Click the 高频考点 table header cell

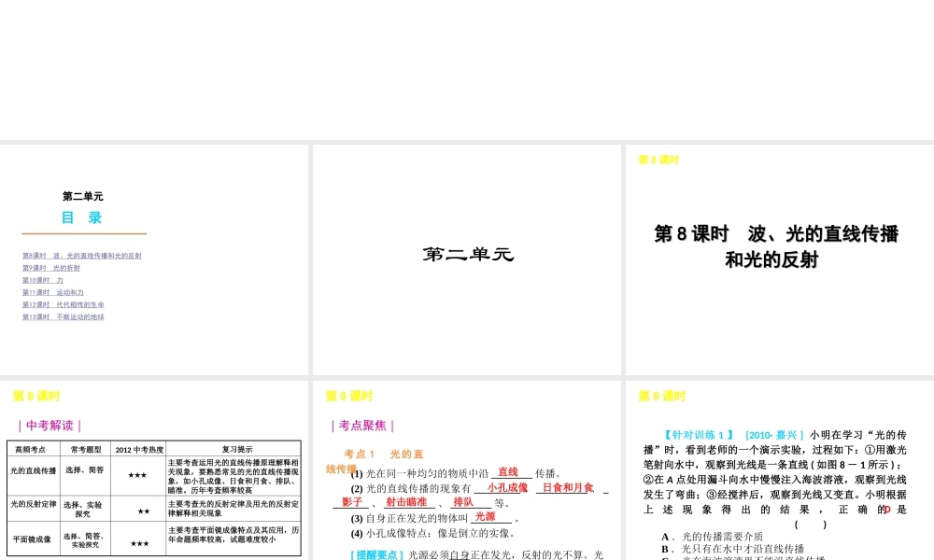tap(34, 449)
